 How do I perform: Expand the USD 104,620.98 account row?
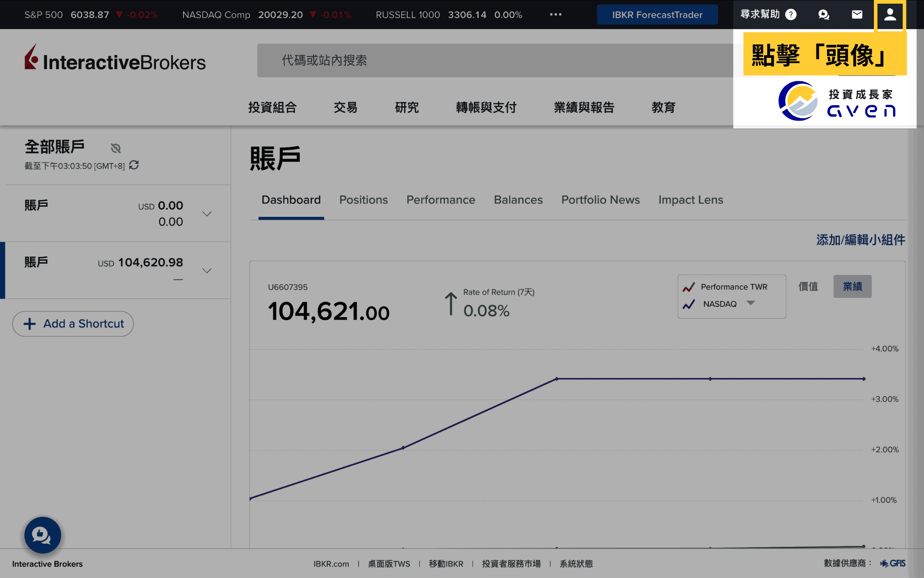(x=207, y=271)
